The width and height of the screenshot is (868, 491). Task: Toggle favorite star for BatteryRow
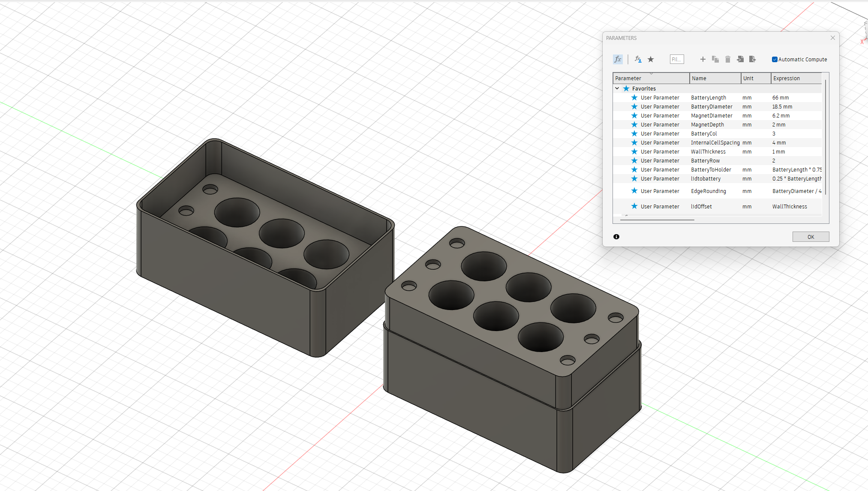(634, 161)
